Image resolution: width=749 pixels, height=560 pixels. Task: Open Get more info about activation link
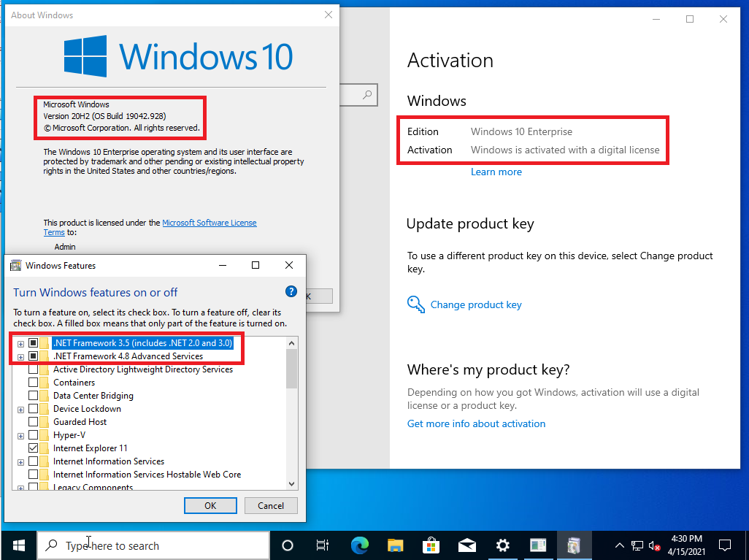(x=476, y=423)
